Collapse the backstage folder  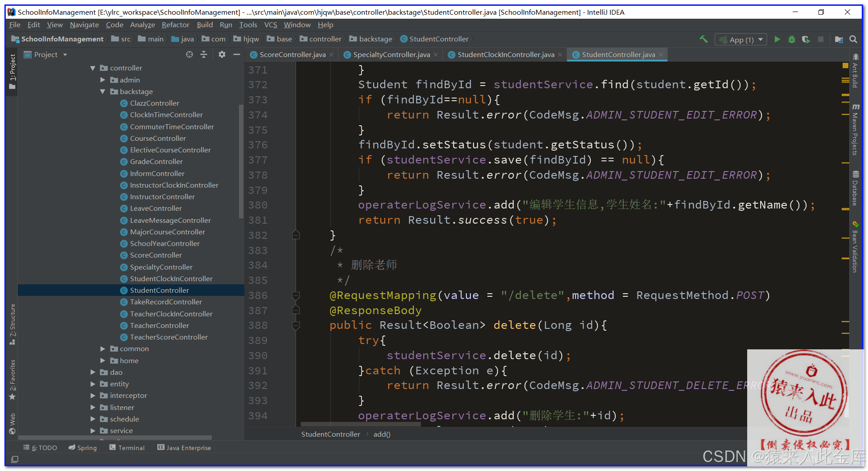tap(103, 91)
